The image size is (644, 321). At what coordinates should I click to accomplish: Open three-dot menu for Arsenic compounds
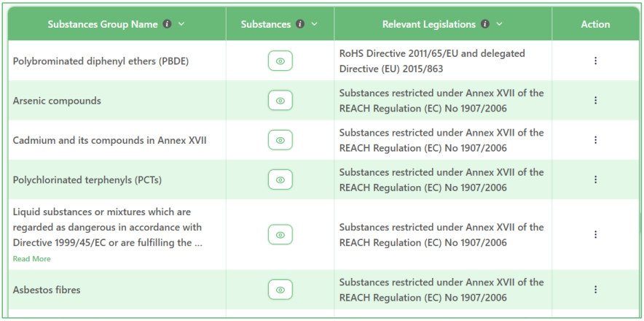coord(595,101)
